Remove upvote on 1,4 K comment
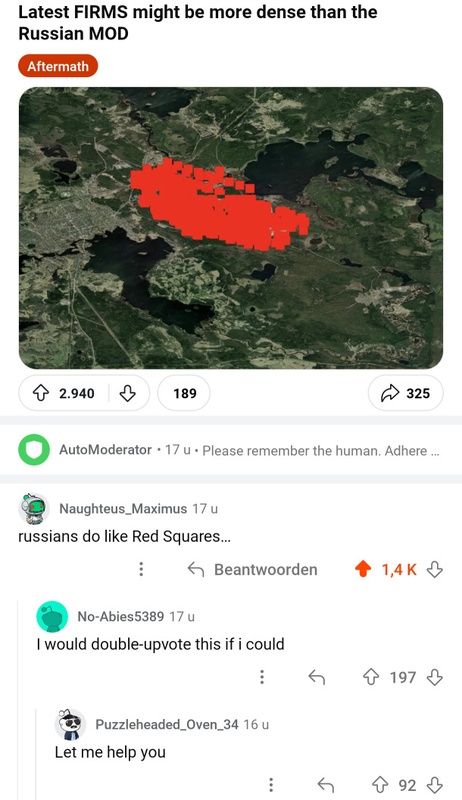 (x=363, y=569)
